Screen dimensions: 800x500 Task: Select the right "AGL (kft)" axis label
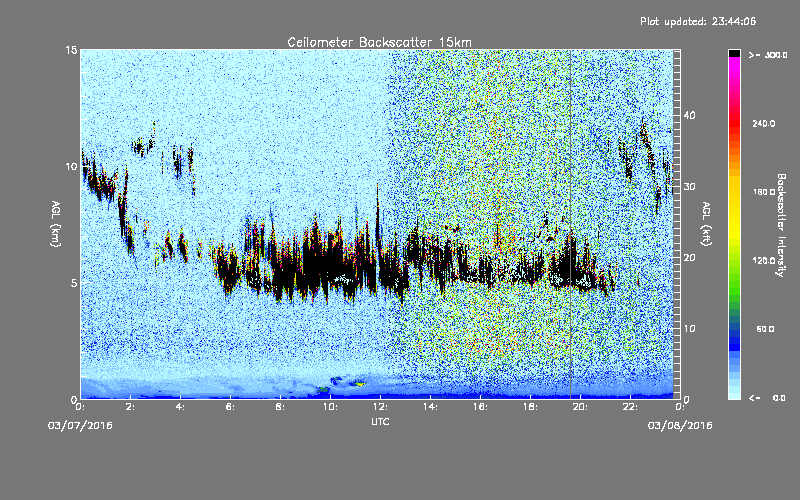(706, 223)
